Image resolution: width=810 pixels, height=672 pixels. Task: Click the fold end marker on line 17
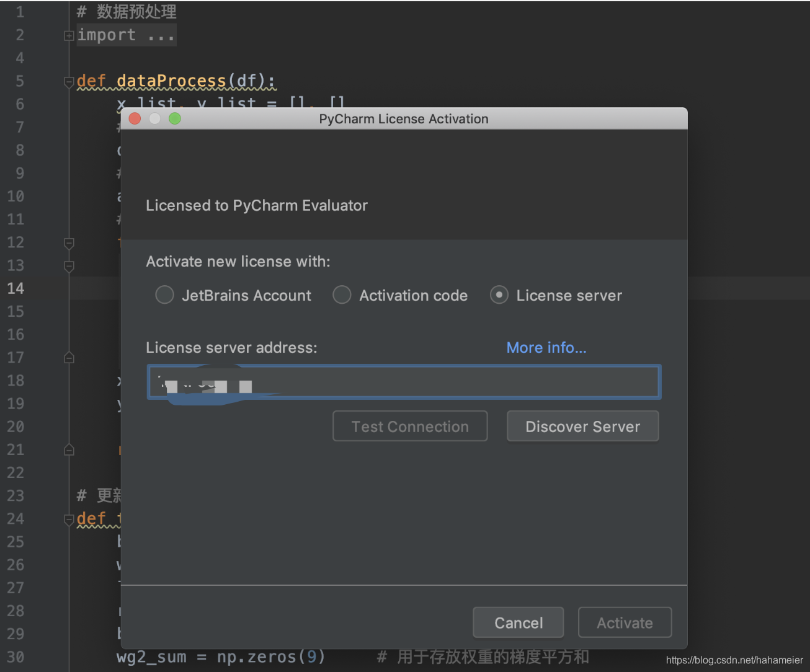point(69,358)
